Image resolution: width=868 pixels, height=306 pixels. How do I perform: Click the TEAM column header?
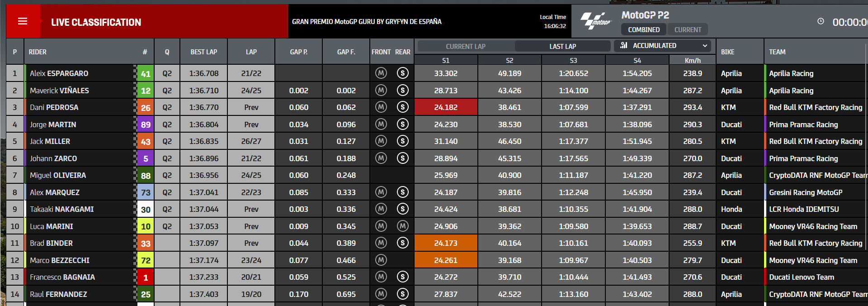777,52
